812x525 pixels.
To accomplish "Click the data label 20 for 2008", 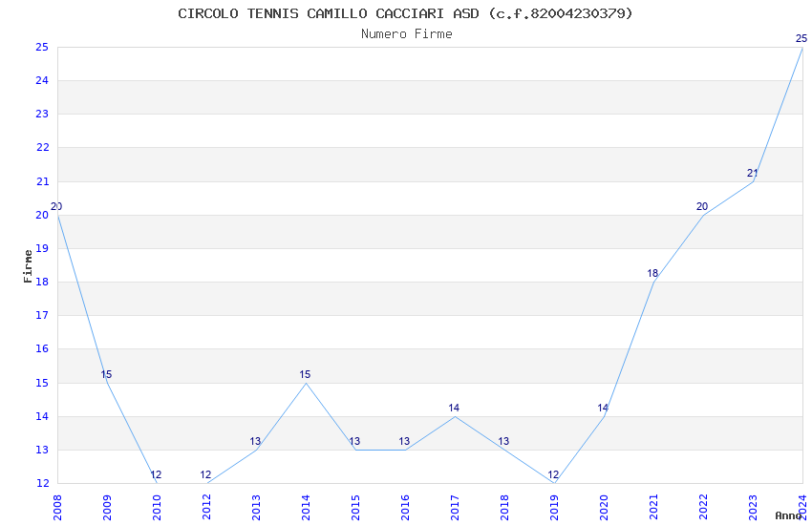I will click(56, 206).
